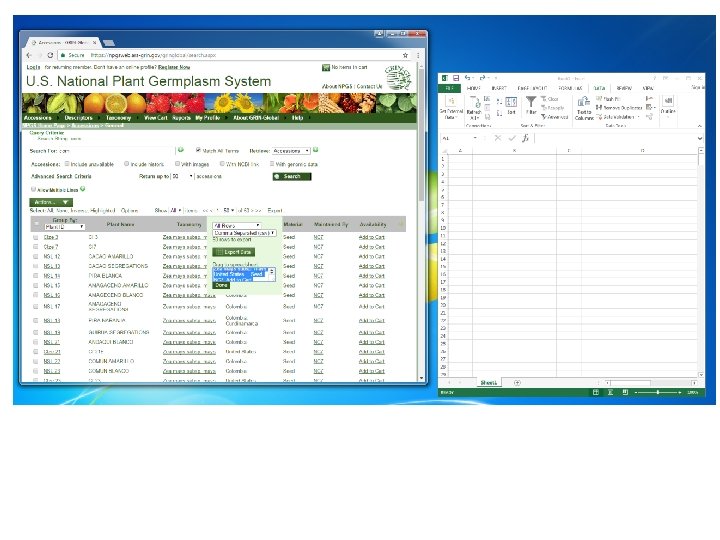This screenshot has width=720, height=540.
Task: Toggle Include unavailable checkbox
Action: pos(67,163)
